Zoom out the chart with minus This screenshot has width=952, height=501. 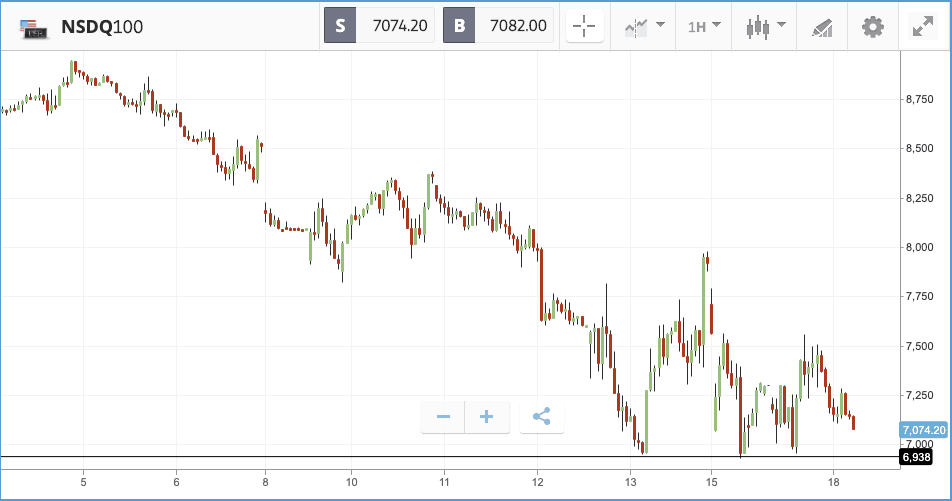[443, 417]
